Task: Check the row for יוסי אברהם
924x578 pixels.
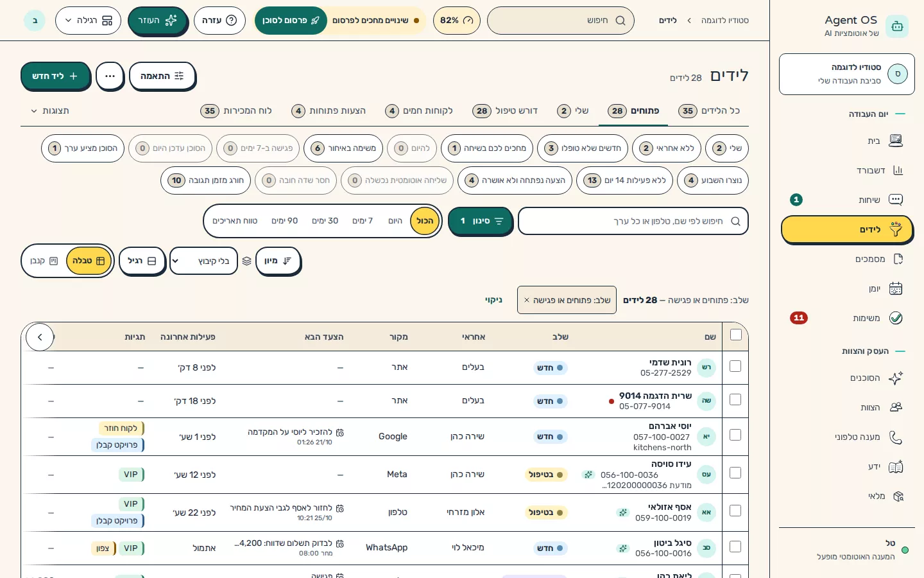Action: (x=735, y=435)
